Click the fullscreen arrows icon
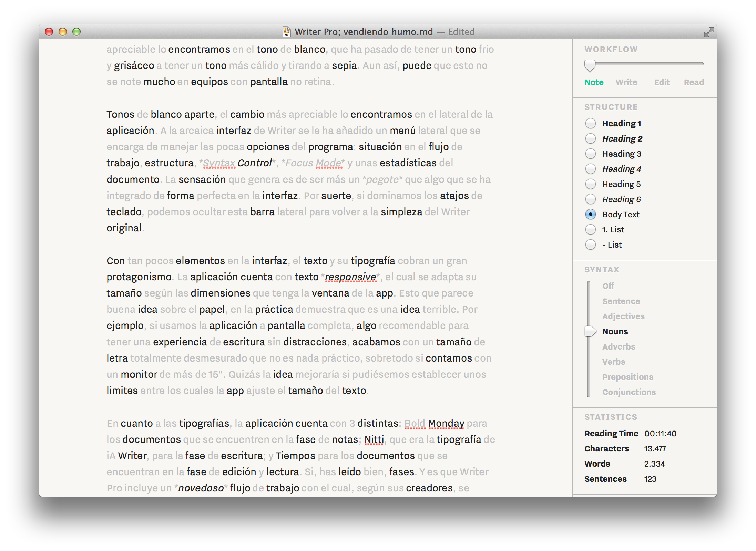Image resolution: width=756 pixels, height=551 pixels. 708,32
